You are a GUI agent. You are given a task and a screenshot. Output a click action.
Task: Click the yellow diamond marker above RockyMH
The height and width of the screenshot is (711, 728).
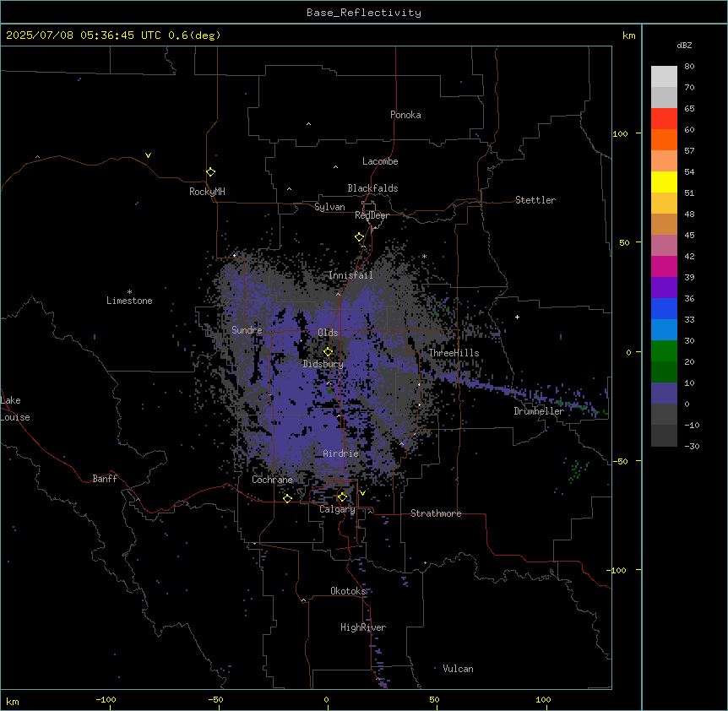click(211, 172)
